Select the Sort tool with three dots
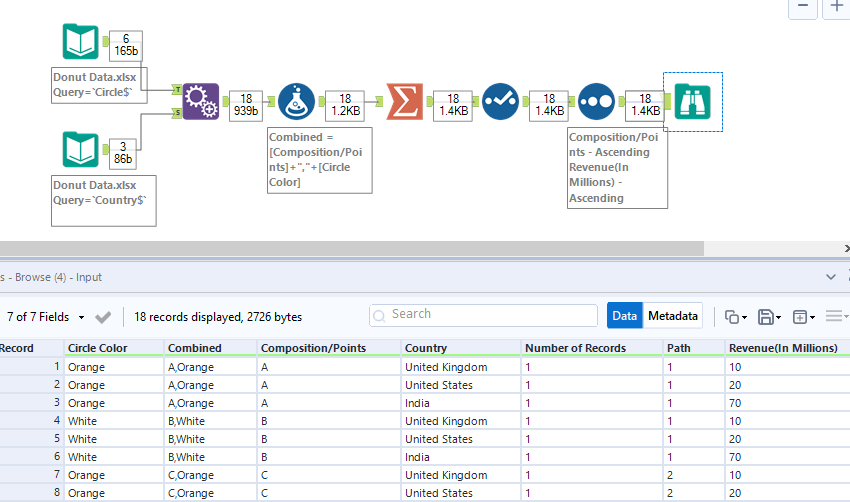This screenshot has width=850, height=502. (x=596, y=101)
